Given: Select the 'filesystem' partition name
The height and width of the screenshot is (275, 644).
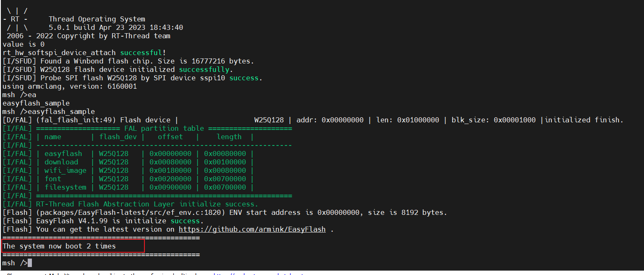Looking at the screenshot, I should pos(65,188).
